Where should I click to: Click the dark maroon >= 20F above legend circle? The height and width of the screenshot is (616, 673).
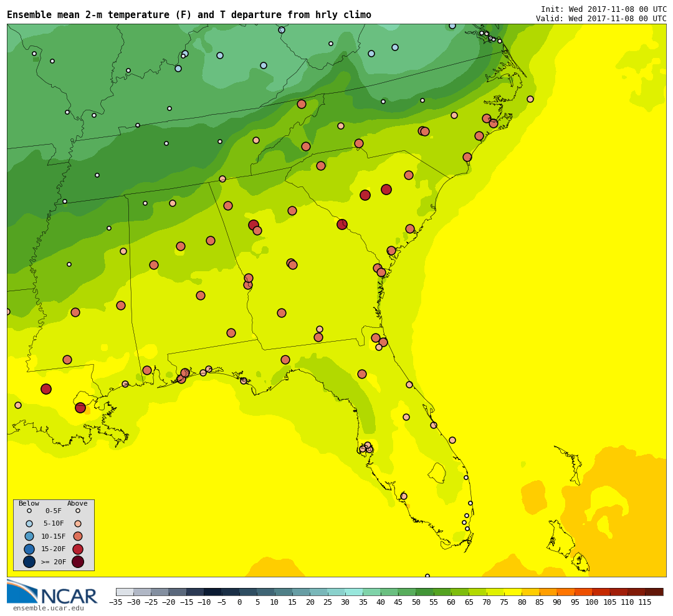[78, 561]
